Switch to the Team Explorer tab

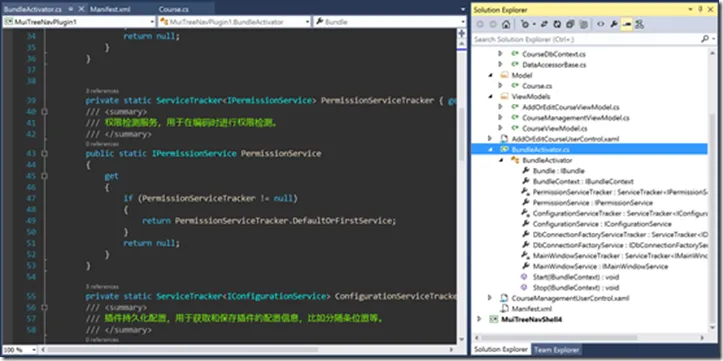[x=556, y=349]
